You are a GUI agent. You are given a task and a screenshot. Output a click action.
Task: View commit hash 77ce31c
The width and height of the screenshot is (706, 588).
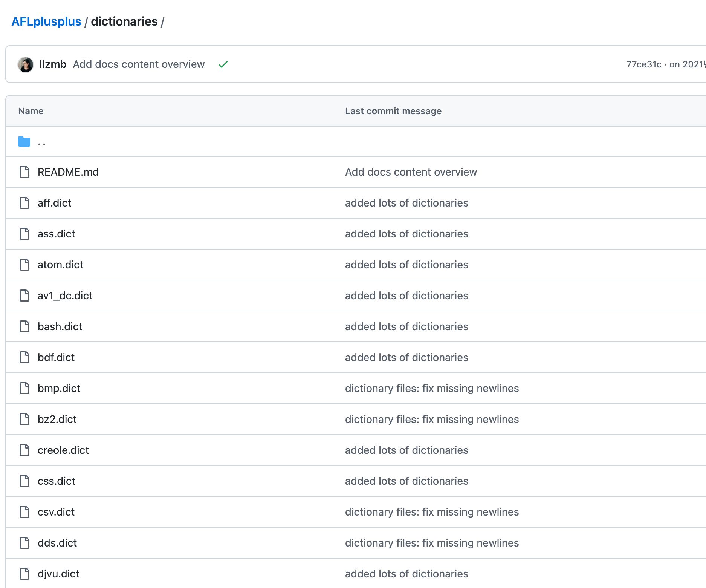pyautogui.click(x=643, y=64)
